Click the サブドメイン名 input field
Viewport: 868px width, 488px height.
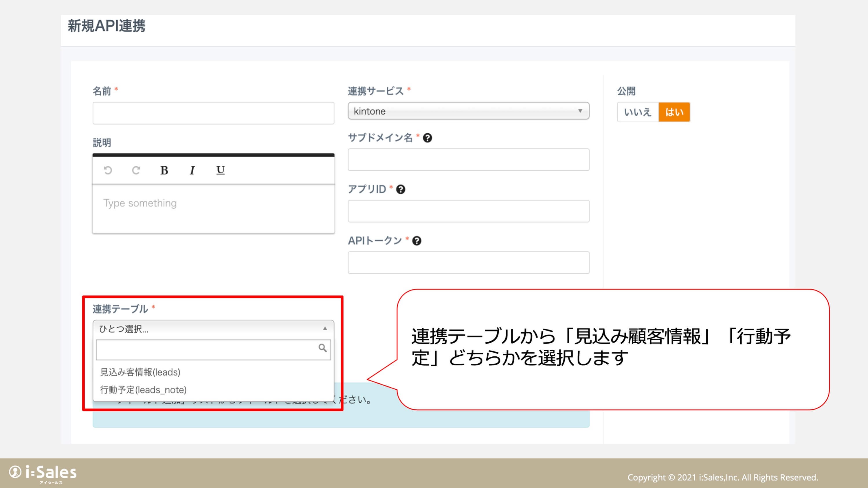point(468,160)
